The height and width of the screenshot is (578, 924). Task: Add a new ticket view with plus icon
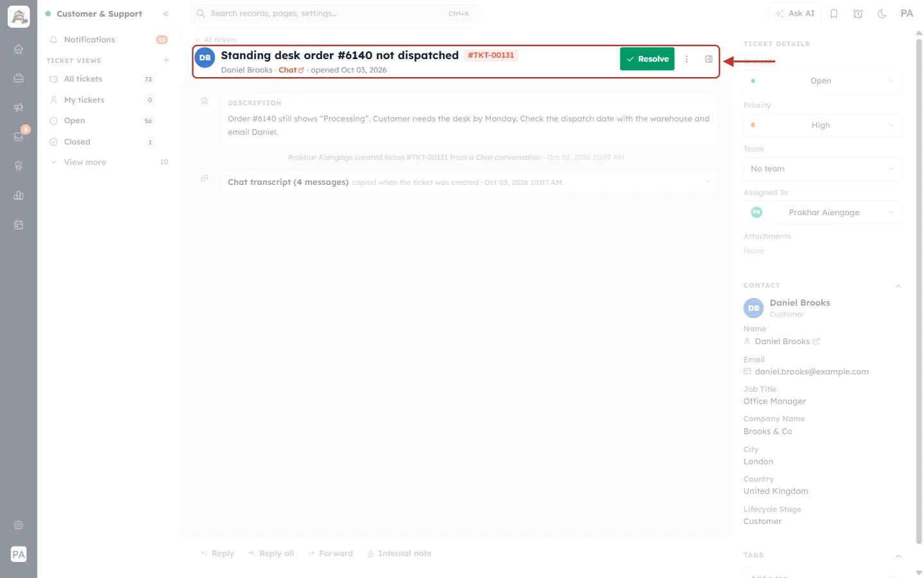coord(166,60)
